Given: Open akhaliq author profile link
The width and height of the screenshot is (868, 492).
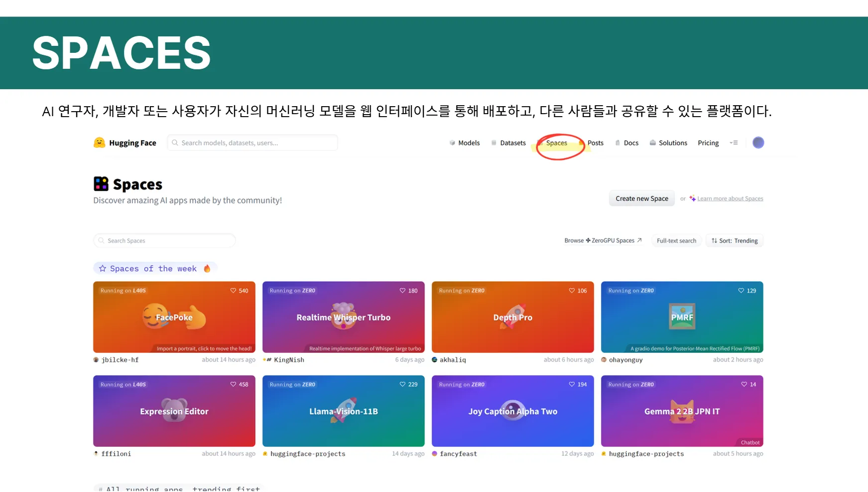Looking at the screenshot, I should [x=453, y=360].
